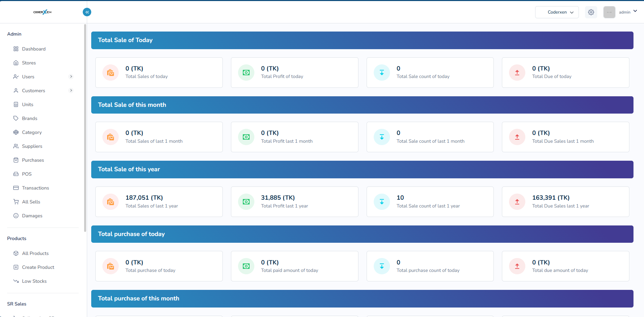This screenshot has height=317, width=644.
Task: Expand the Users submenu chevron
Action: tap(71, 77)
